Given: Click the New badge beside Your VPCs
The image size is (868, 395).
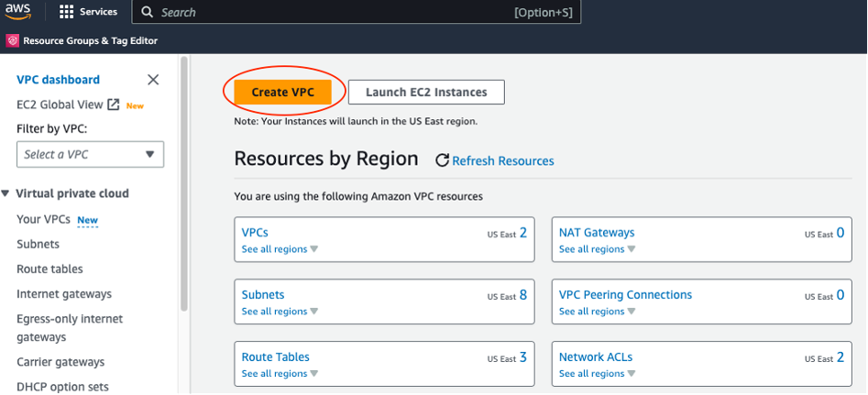Looking at the screenshot, I should [x=87, y=220].
